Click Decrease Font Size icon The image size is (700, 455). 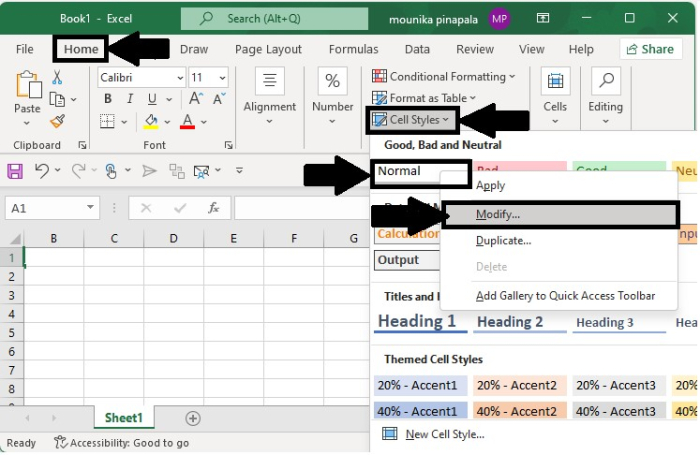(219, 98)
